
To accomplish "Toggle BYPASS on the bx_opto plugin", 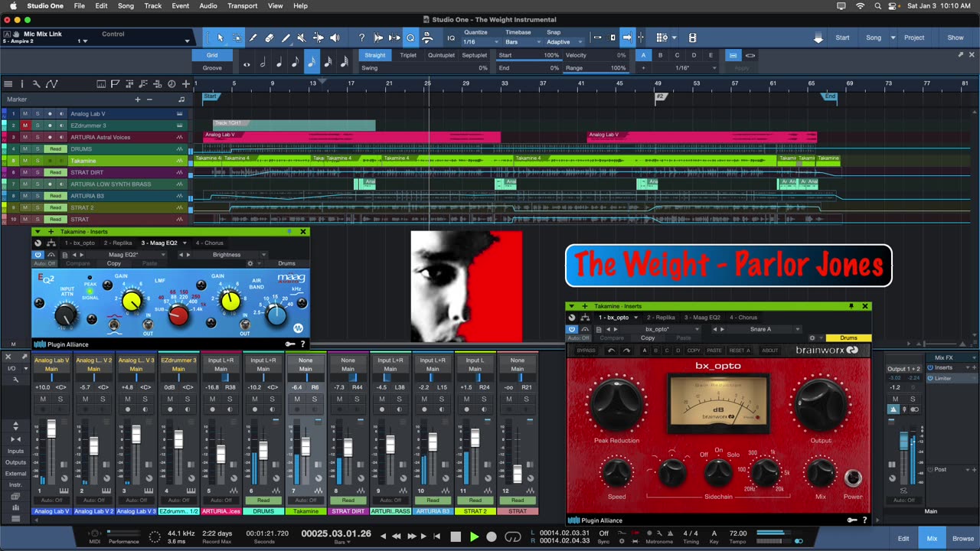I will pos(586,350).
